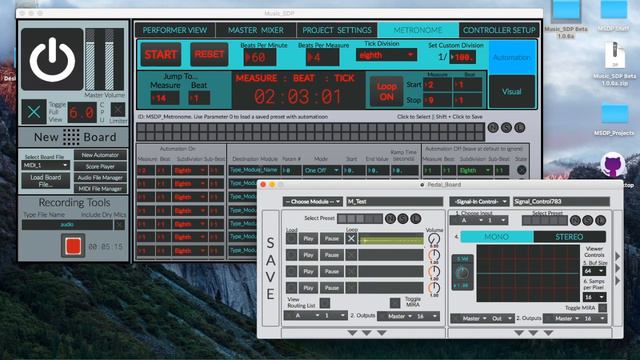The height and width of the screenshot is (360, 640).
Task: Click the metronome RESET button
Action: (209, 54)
